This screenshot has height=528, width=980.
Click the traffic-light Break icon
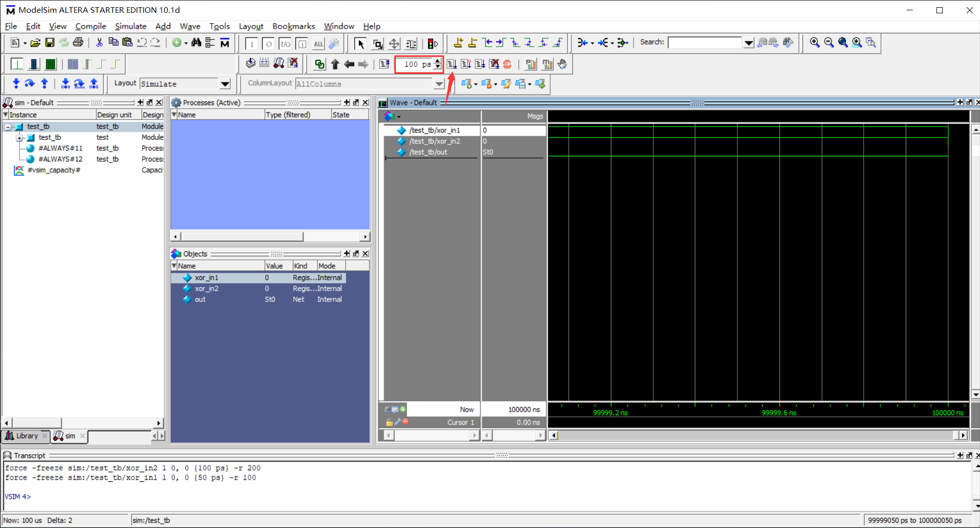coord(432,43)
